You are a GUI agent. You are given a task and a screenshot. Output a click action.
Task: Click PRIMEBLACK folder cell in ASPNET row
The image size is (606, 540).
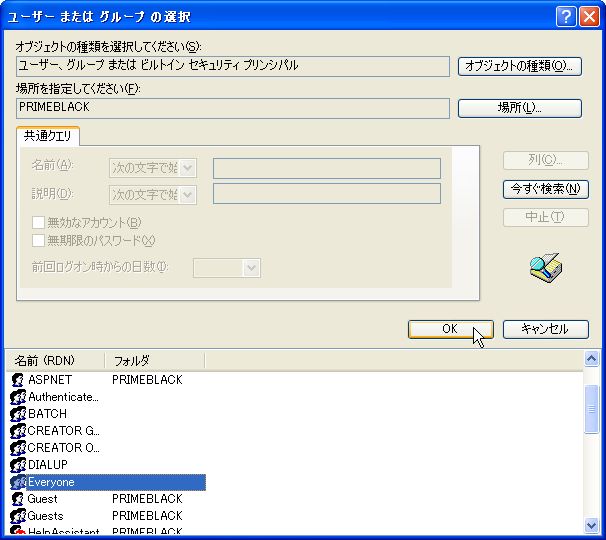[x=147, y=380]
